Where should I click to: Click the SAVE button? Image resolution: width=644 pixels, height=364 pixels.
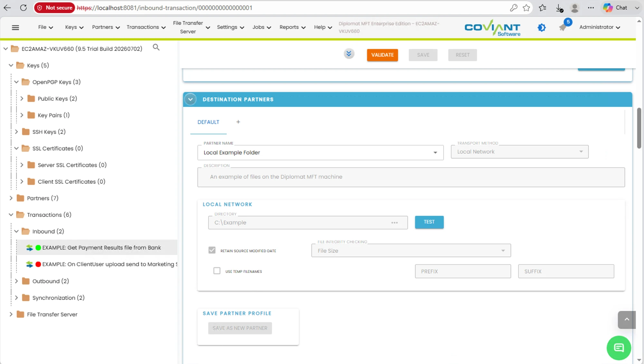click(423, 55)
